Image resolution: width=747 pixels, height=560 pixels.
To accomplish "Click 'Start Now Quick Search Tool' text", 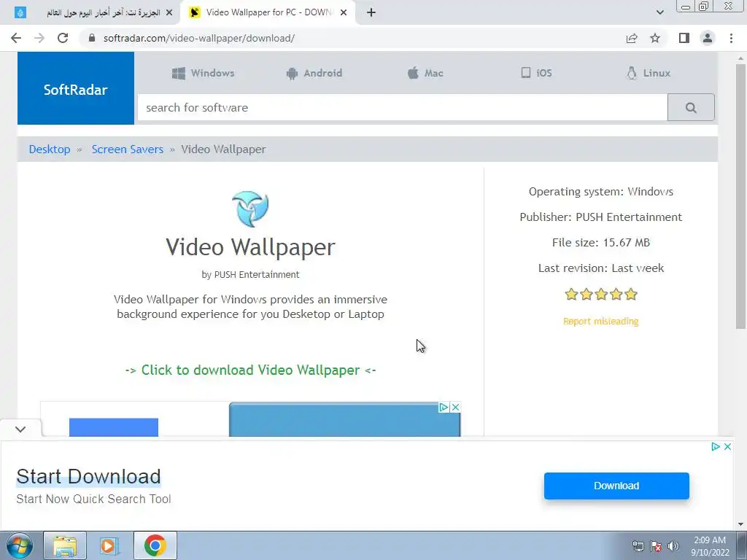I will pyautogui.click(x=93, y=499).
